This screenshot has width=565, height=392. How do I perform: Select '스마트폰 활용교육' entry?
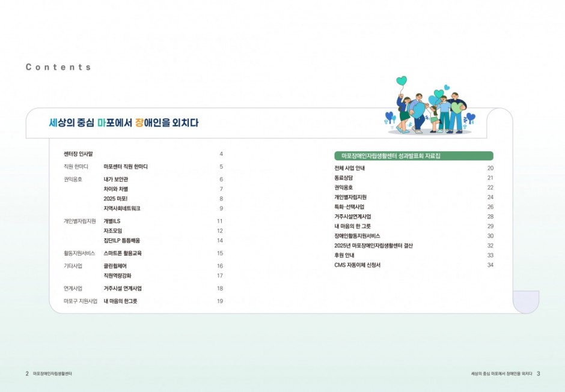pos(123,253)
